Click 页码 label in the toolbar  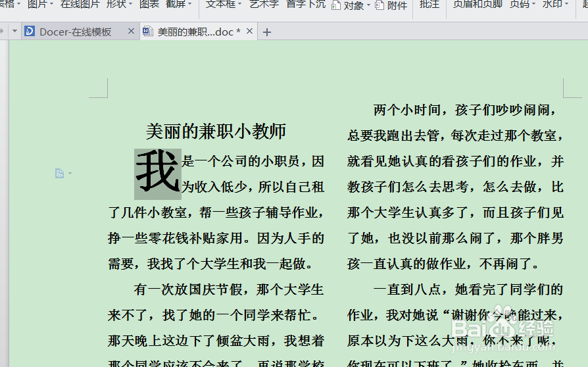point(519,4)
